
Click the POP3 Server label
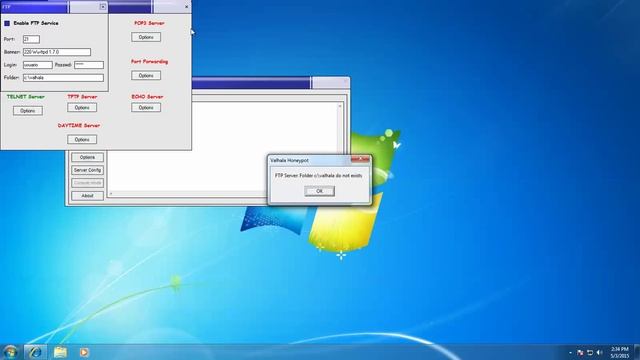point(149,23)
